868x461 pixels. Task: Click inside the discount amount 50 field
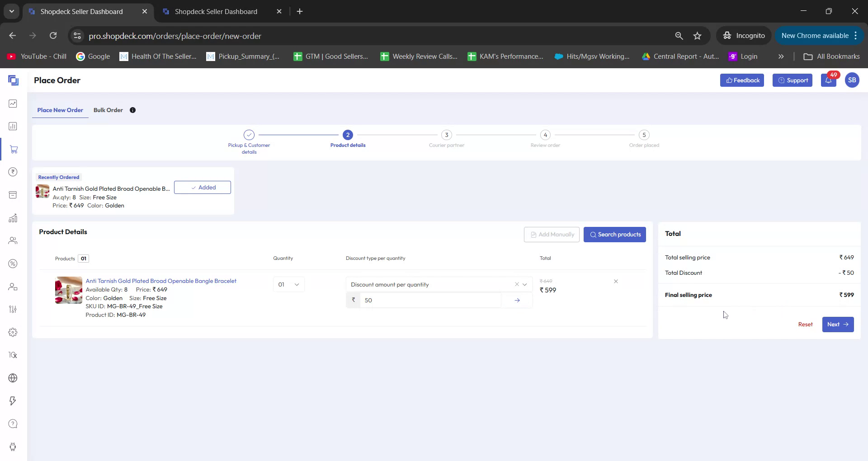click(x=429, y=300)
